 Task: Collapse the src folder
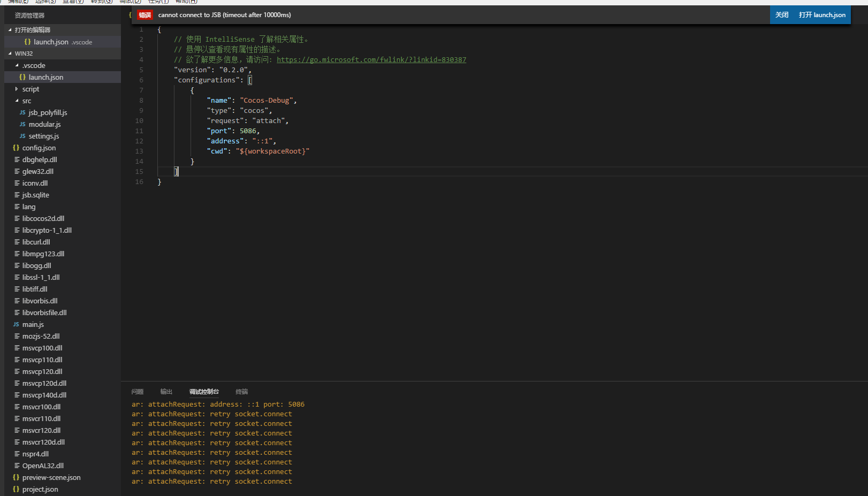pyautogui.click(x=17, y=101)
